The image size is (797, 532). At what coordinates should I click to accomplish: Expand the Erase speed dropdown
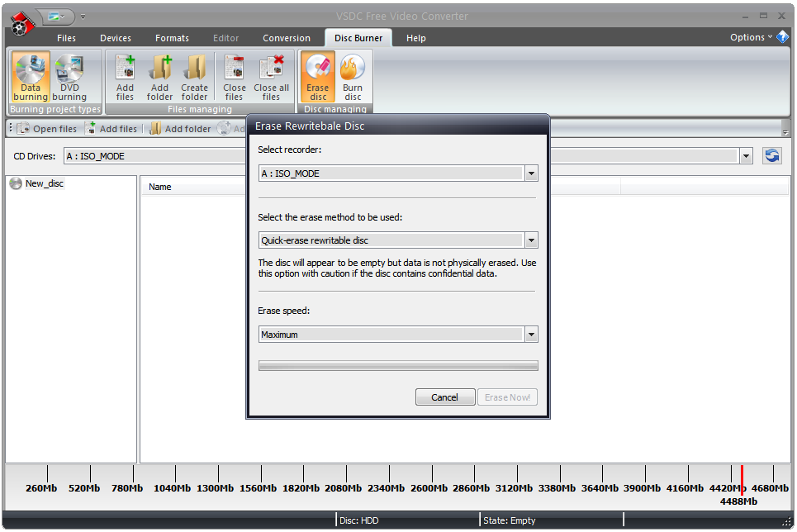pos(531,335)
